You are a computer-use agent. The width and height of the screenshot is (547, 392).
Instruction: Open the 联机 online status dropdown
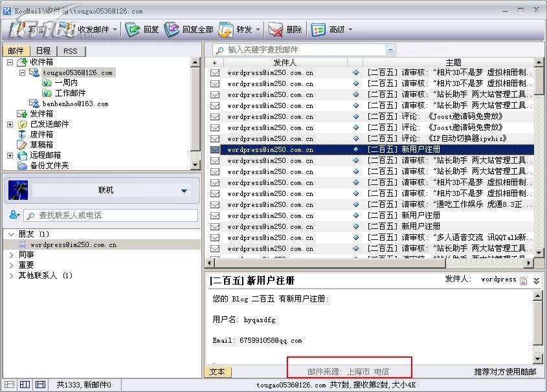(184, 191)
